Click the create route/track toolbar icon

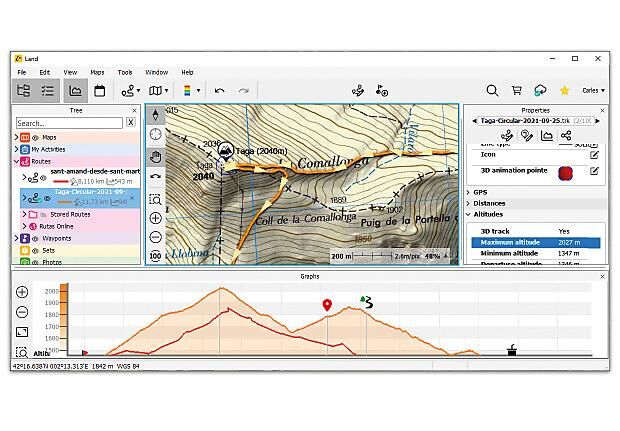click(x=128, y=91)
